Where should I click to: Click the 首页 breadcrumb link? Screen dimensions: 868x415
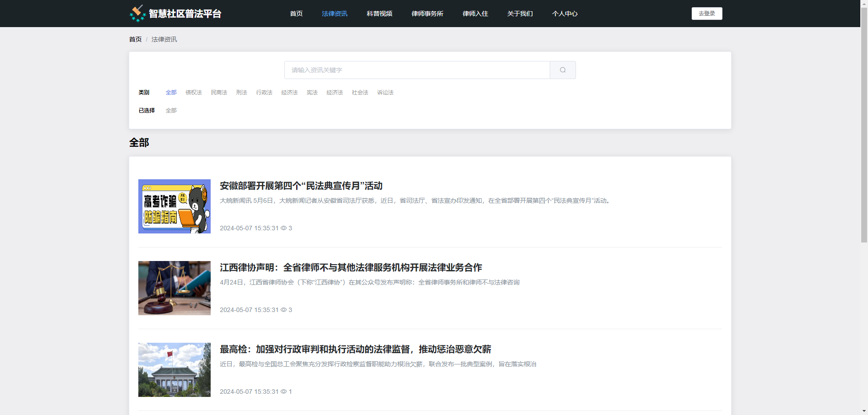click(x=135, y=39)
